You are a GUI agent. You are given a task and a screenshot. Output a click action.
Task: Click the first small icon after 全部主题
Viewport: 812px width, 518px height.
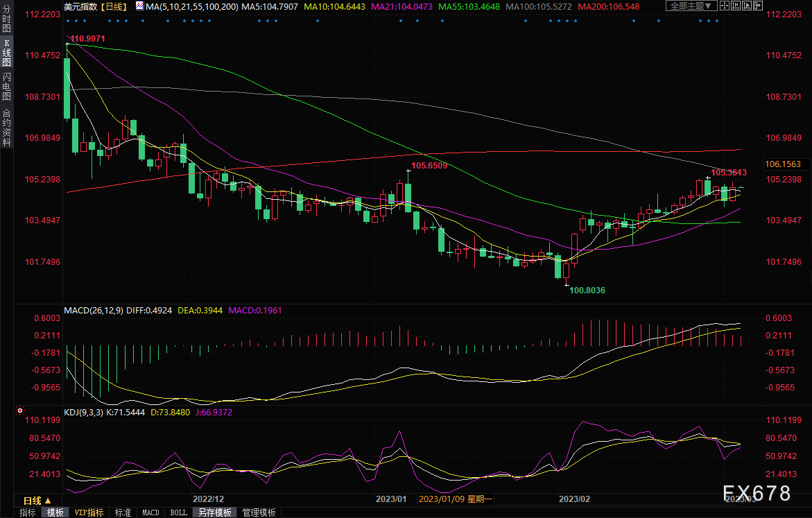[725, 6]
